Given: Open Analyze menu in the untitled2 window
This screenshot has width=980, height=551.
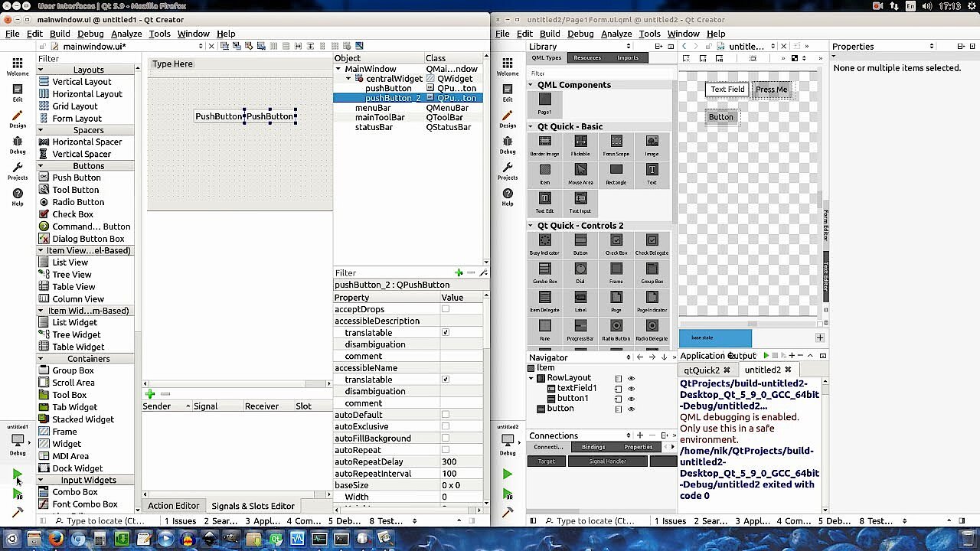Looking at the screenshot, I should click(616, 34).
